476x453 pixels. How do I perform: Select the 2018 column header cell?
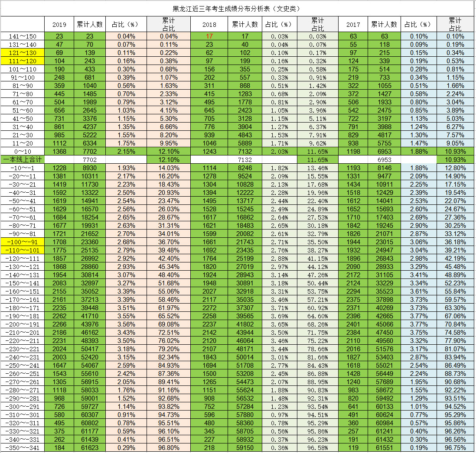tap(209, 25)
